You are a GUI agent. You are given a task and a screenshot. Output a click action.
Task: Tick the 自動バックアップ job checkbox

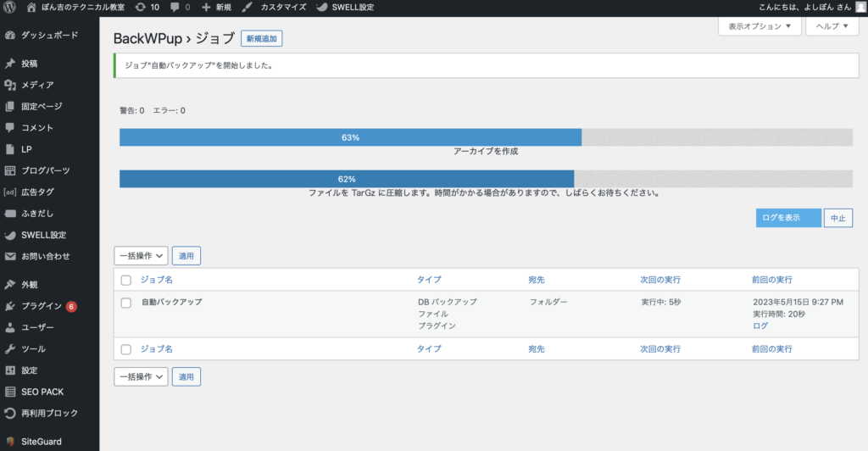click(x=126, y=303)
